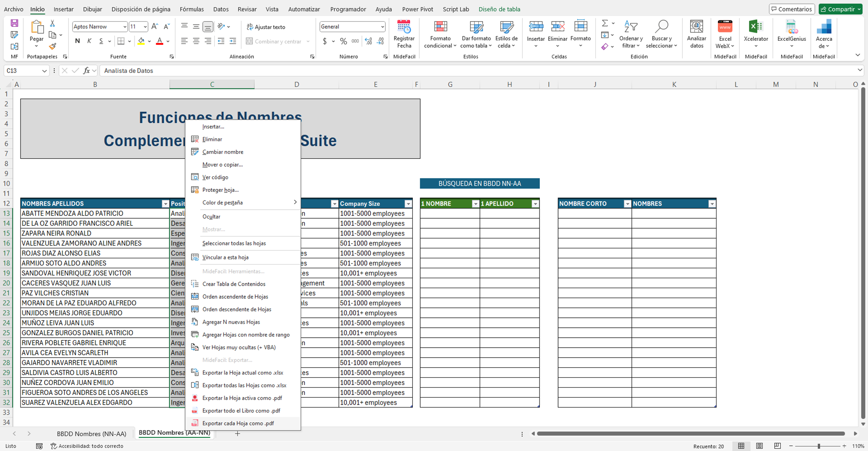
Task: Open the number format dropdown (General)
Action: pos(382,27)
